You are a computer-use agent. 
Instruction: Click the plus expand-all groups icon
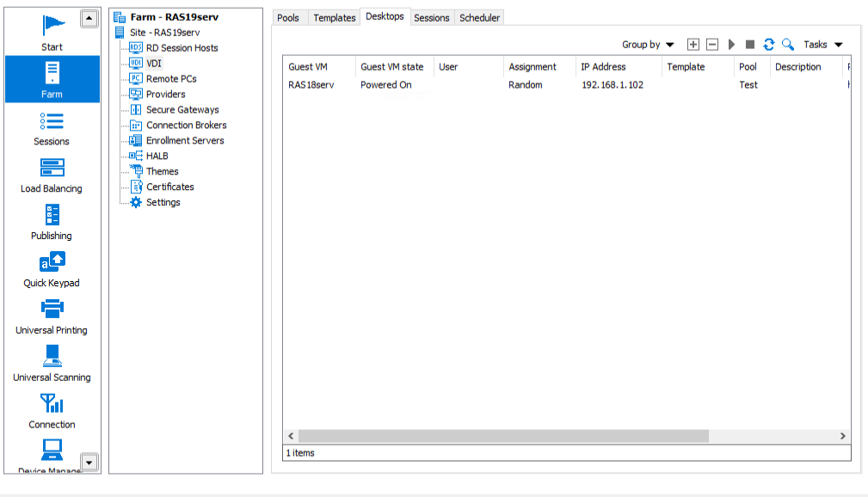tap(693, 45)
